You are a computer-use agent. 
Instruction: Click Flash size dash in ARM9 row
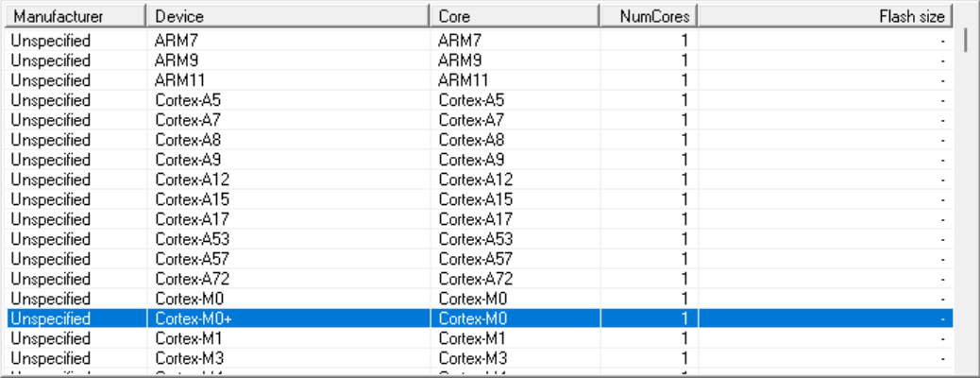tap(942, 62)
